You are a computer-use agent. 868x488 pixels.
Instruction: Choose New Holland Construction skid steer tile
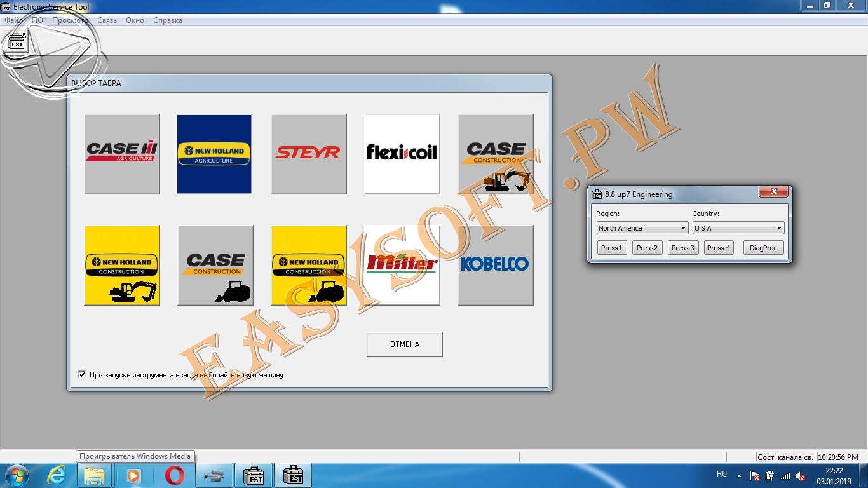tap(309, 265)
